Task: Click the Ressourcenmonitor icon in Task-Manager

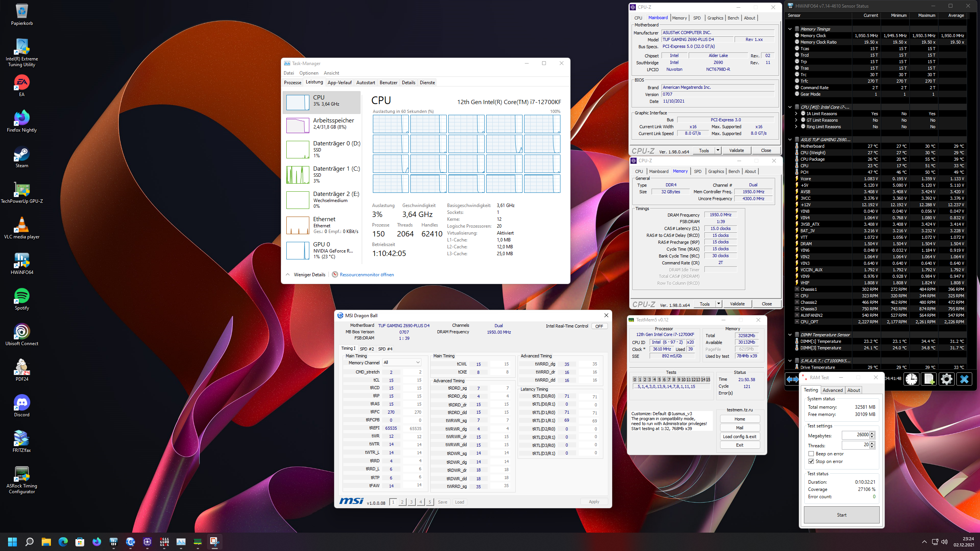Action: point(335,275)
